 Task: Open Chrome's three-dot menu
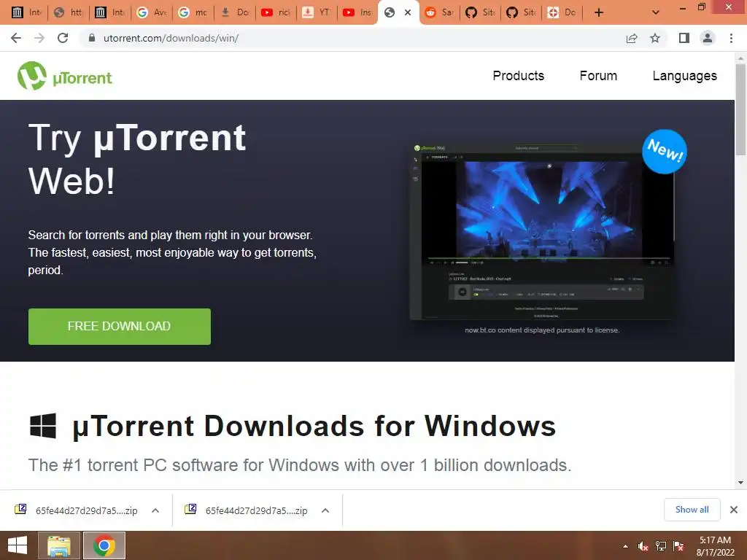click(x=731, y=38)
